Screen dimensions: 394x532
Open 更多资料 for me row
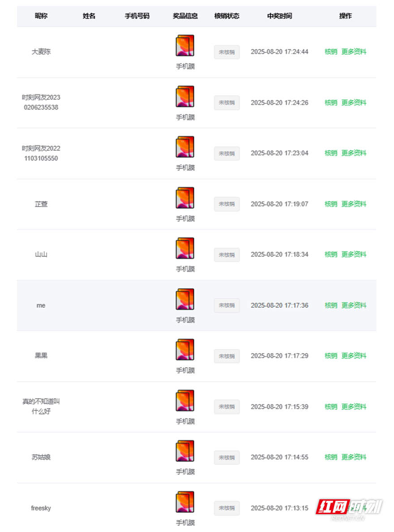tap(354, 306)
